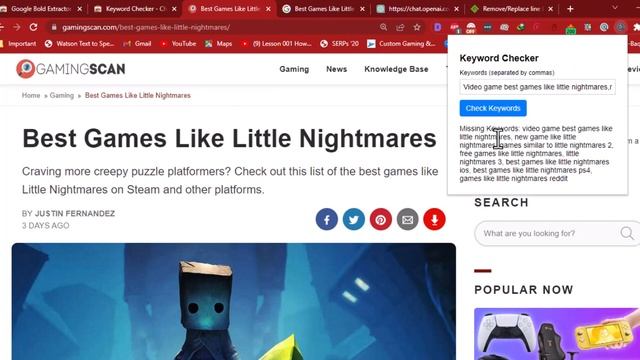Click the zoom magnifier icon in address bar
Image resolution: width=640 pixels, height=360 pixels.
click(x=383, y=27)
